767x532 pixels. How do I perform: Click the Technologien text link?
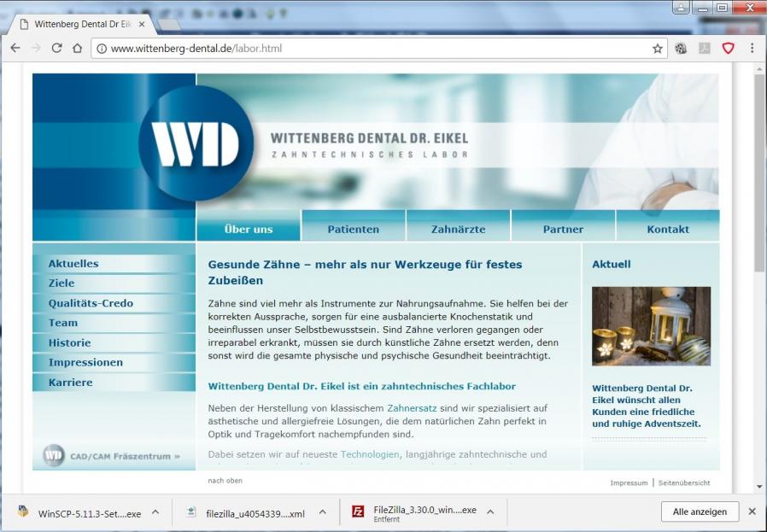click(370, 454)
